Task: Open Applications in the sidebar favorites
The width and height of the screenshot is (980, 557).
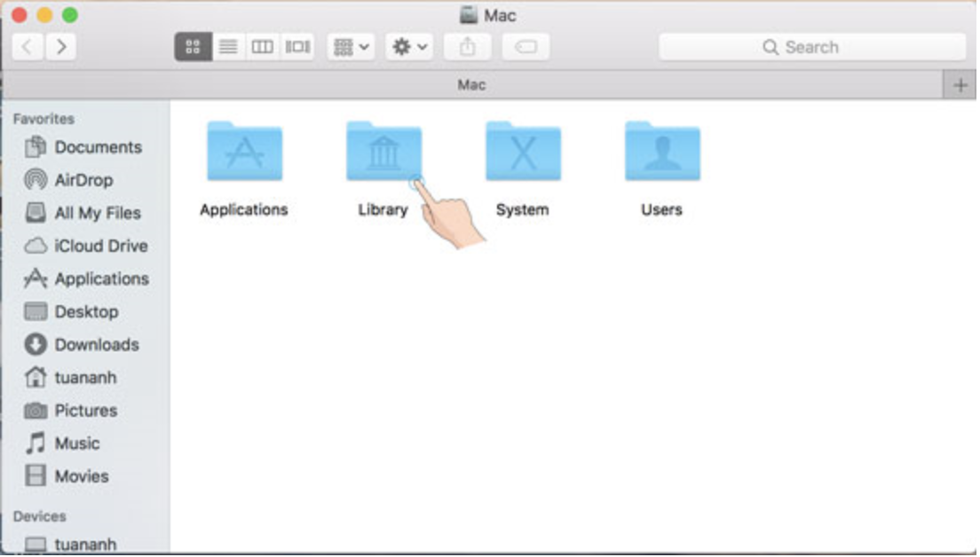Action: (85, 279)
